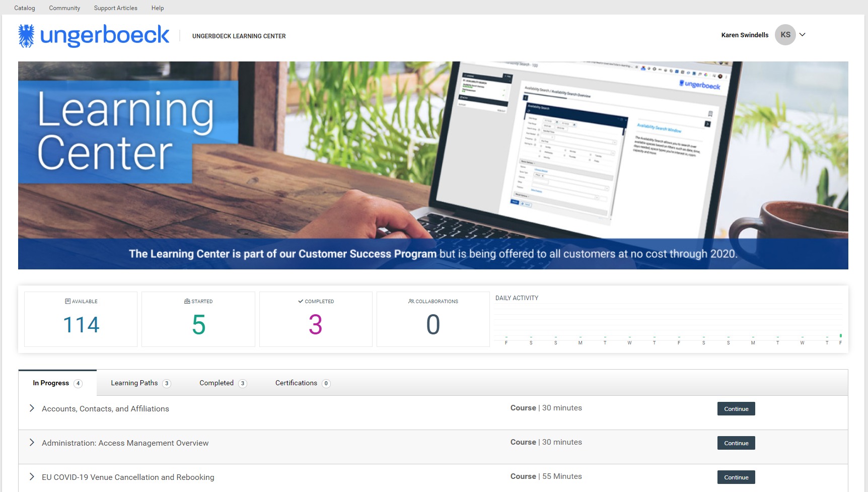
Task: Expand Administration: Access Management Overview row
Action: pos(32,443)
